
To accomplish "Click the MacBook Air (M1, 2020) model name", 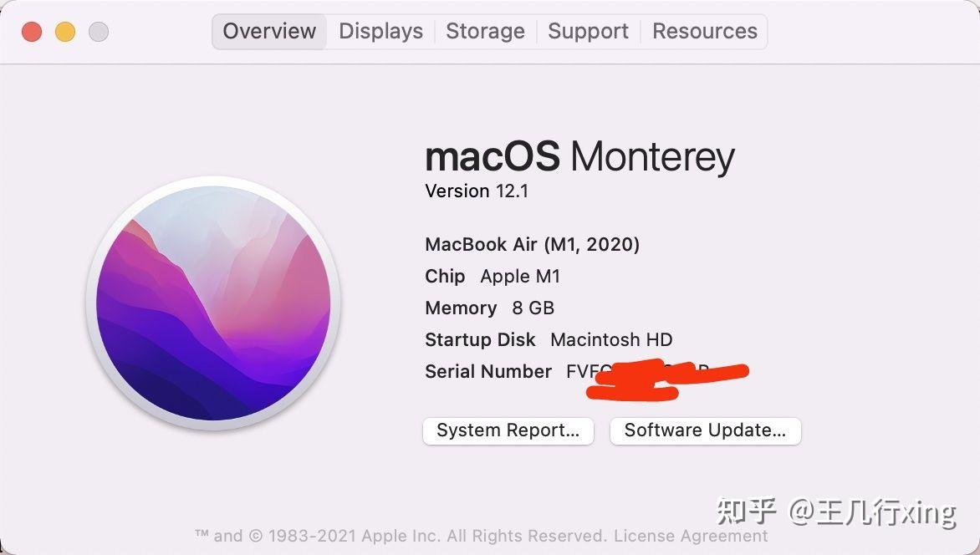I will (532, 244).
